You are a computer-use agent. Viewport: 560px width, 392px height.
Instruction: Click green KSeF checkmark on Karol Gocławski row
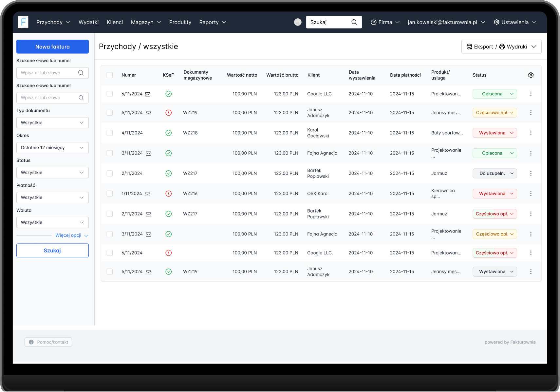168,133
